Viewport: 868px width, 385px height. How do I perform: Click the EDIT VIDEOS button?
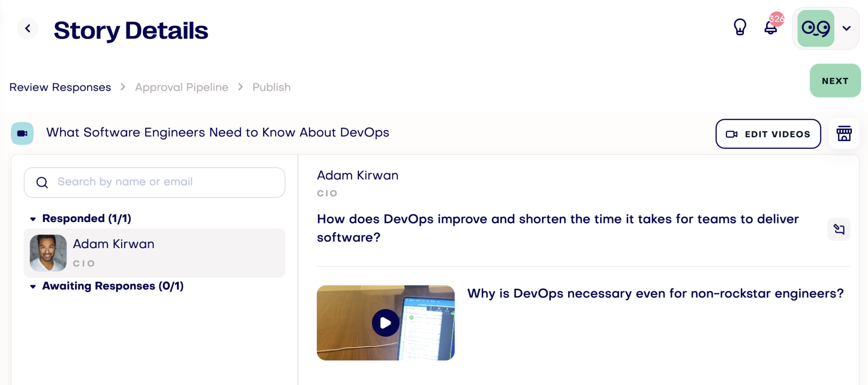click(x=768, y=134)
